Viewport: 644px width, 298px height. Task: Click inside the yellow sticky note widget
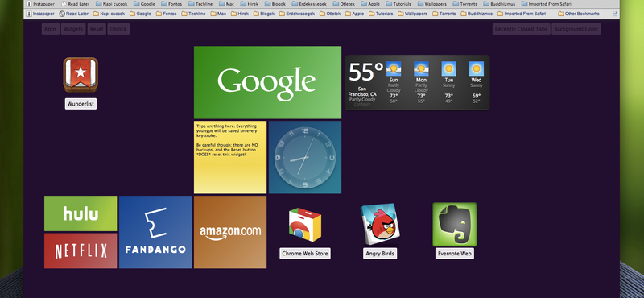[x=230, y=157]
